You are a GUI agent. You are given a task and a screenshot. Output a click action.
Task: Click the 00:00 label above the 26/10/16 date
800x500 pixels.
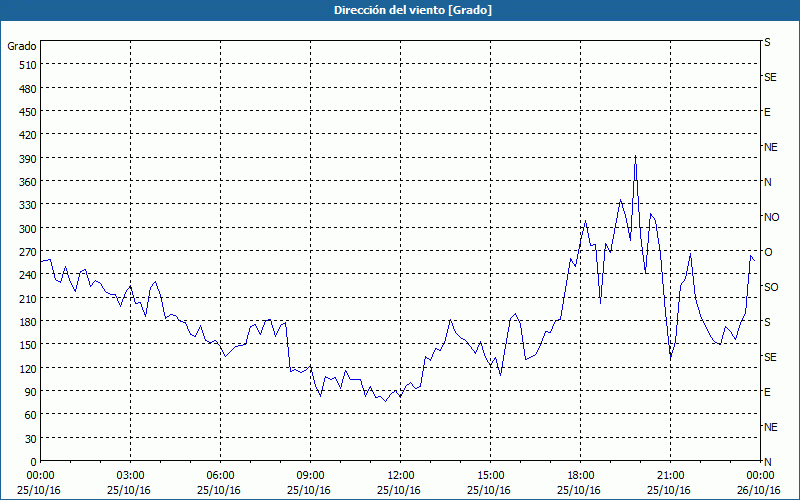click(760, 476)
